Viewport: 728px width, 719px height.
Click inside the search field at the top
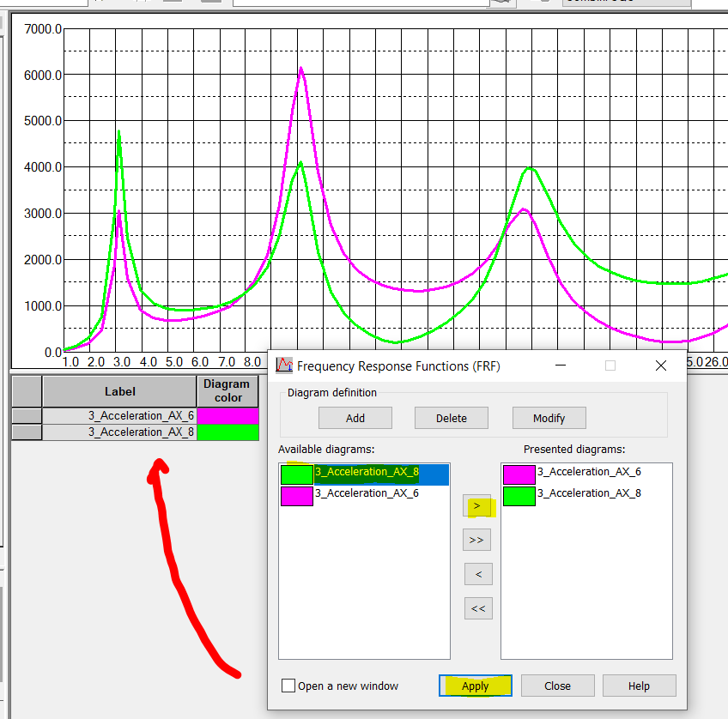coord(361,5)
